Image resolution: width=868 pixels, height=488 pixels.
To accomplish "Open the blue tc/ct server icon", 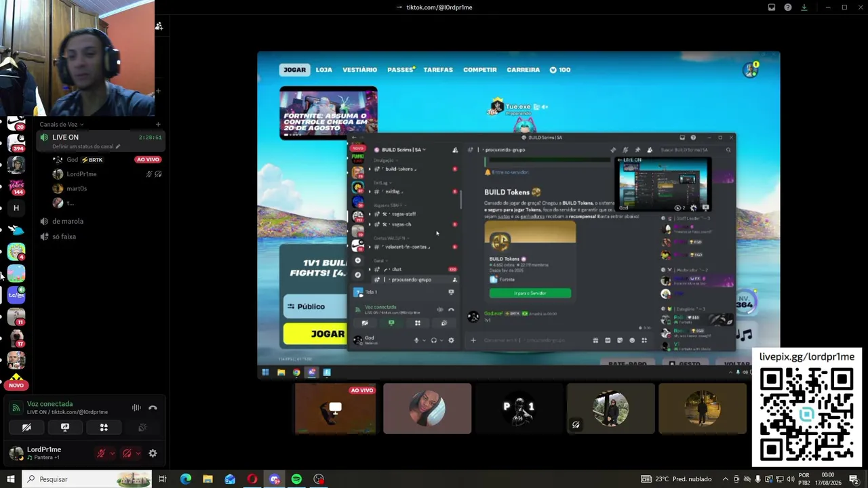I will [16, 294].
